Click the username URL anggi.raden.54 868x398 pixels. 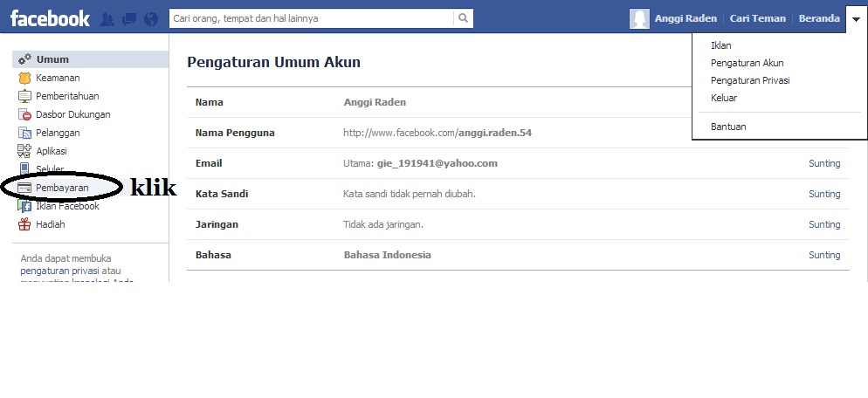pos(437,133)
